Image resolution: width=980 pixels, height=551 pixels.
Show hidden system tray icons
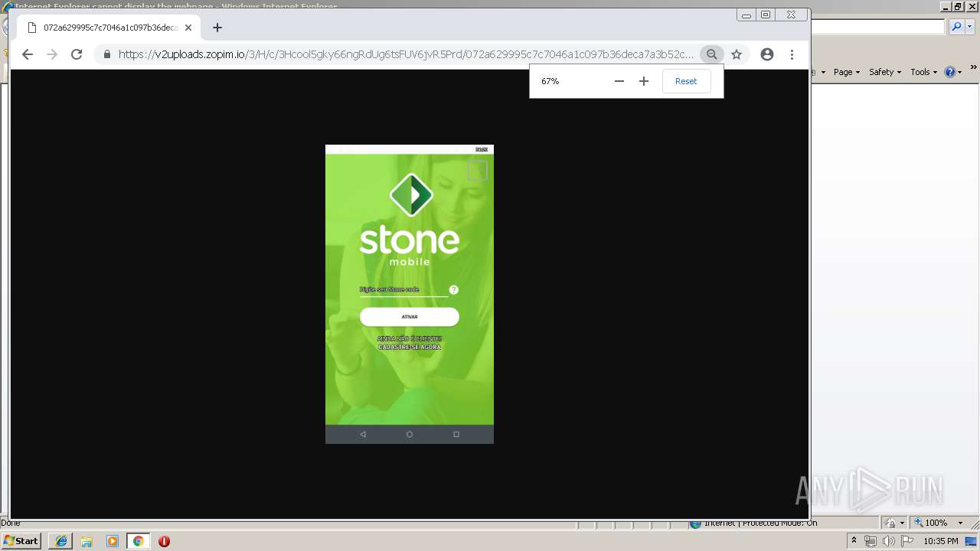(x=854, y=541)
